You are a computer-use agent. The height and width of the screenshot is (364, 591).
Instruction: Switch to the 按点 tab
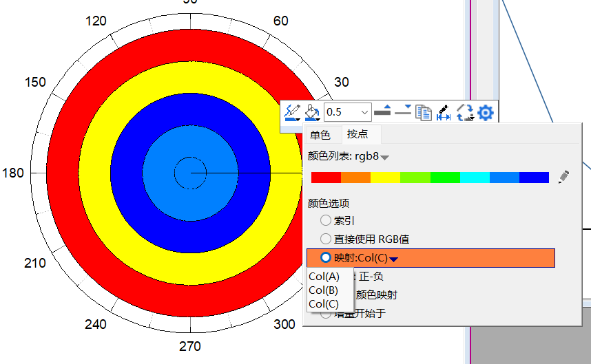point(357,135)
